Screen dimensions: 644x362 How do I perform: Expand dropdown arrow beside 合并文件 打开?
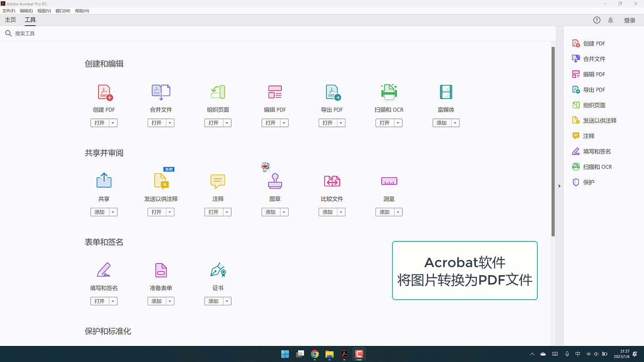tap(170, 123)
